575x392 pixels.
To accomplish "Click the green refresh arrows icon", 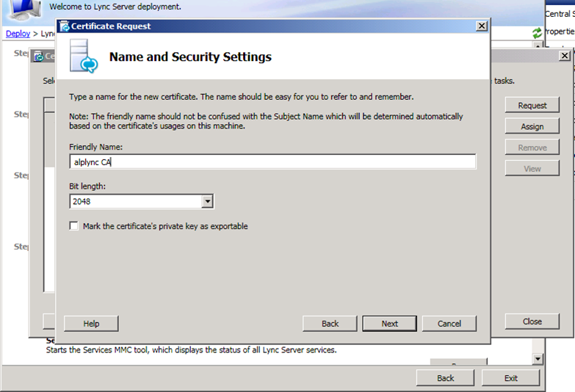I will (x=538, y=33).
